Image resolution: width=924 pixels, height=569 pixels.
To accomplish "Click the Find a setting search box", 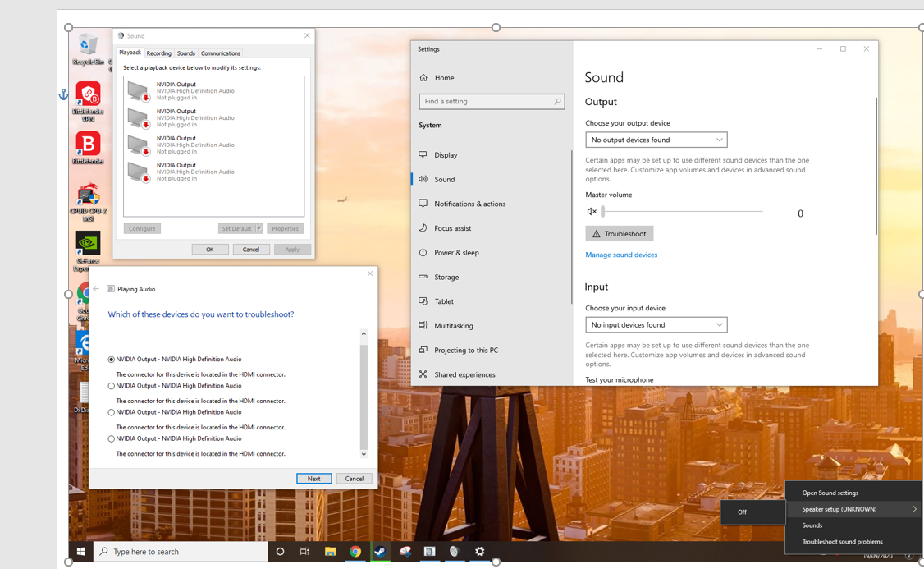I will point(492,102).
